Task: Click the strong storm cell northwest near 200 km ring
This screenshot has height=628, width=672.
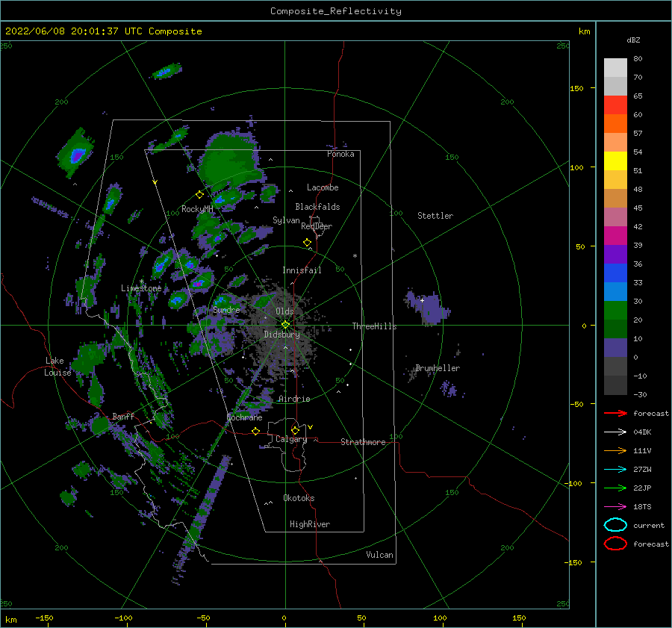Action: (76, 154)
